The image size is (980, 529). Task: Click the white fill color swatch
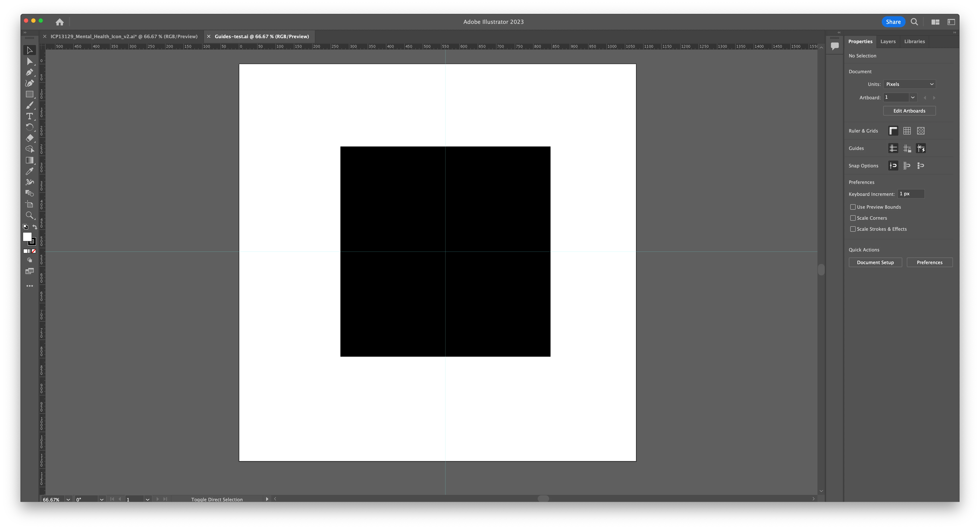coord(27,236)
